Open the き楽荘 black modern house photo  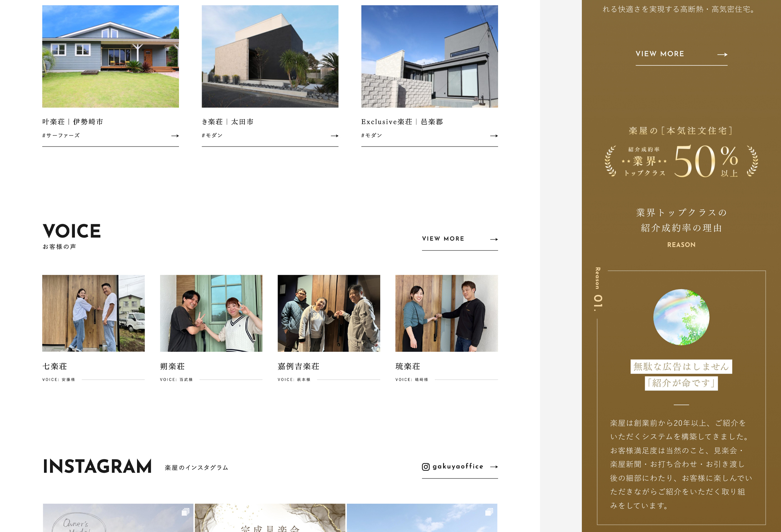[270, 56]
